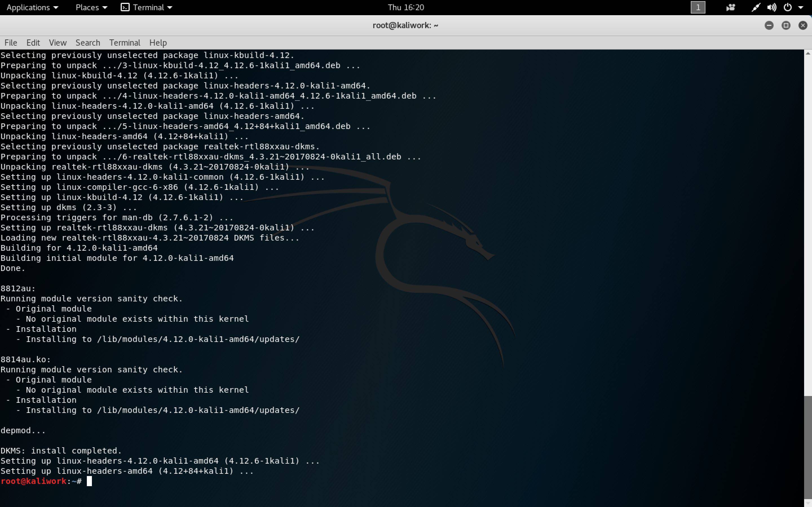Open the View menu
Image resolution: width=812 pixels, height=507 pixels.
[58, 43]
